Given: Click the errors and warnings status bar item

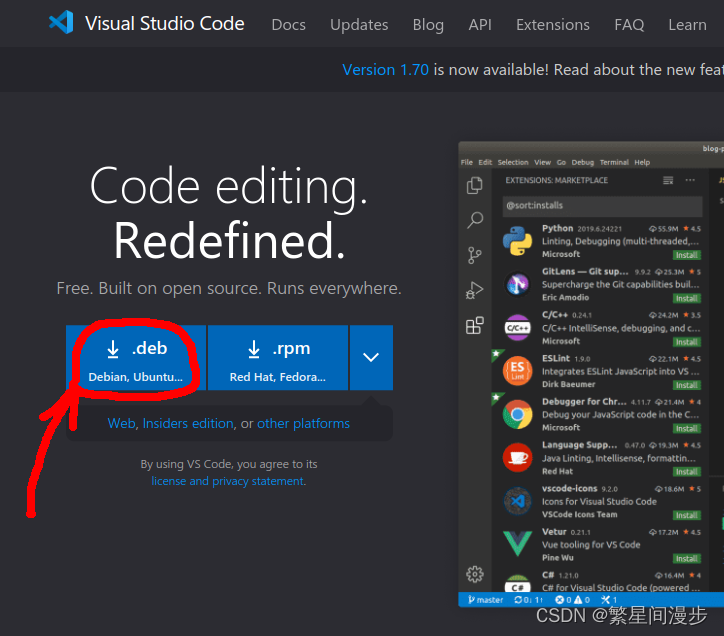Looking at the screenshot, I should [573, 600].
